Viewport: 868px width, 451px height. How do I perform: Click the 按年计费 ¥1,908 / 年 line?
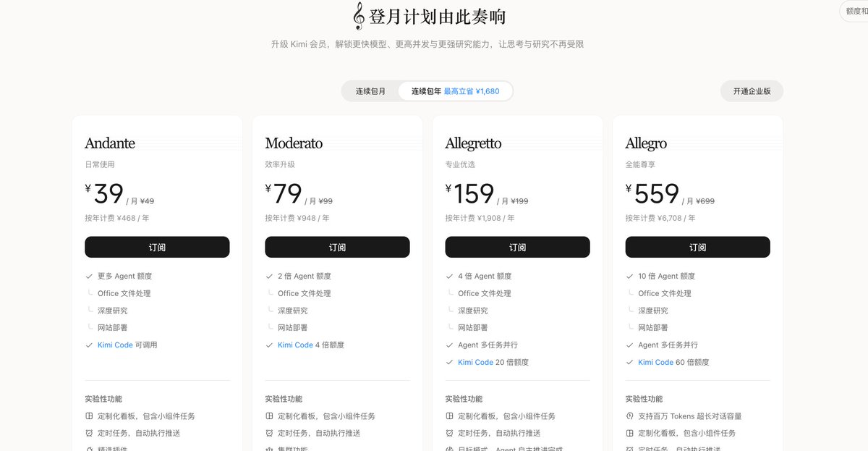point(480,218)
